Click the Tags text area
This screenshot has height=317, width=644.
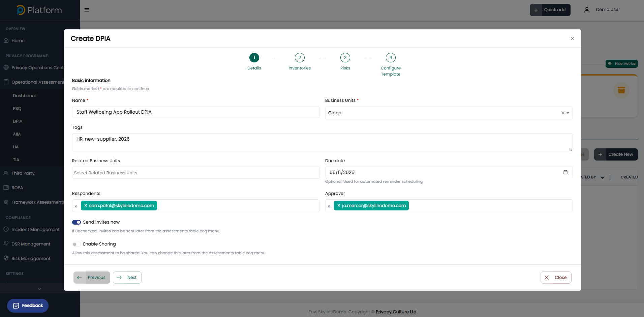click(322, 143)
